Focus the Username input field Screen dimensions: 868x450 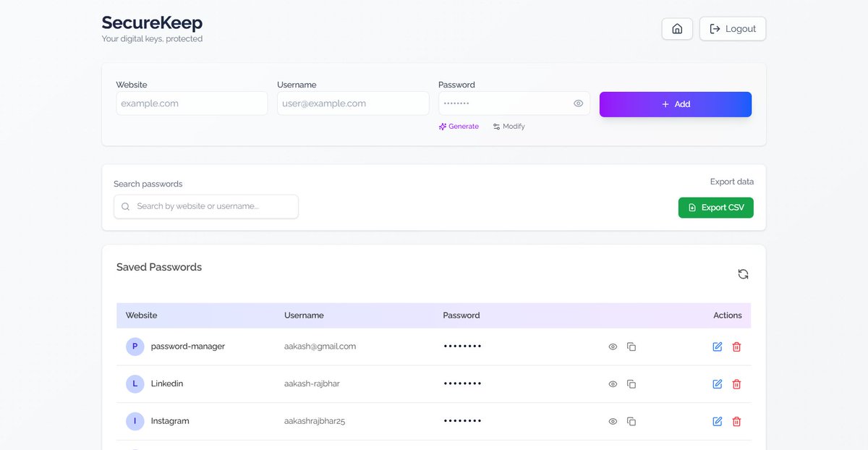point(353,103)
